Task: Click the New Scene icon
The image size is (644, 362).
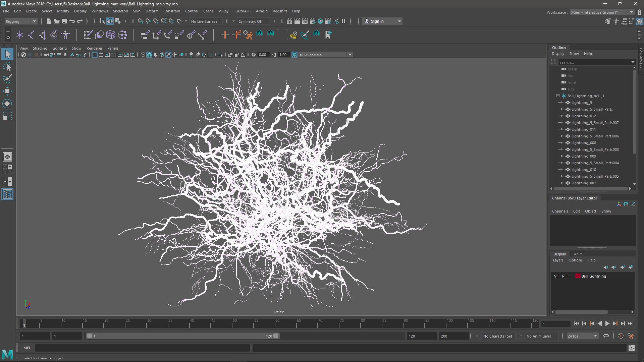Action: point(49,21)
